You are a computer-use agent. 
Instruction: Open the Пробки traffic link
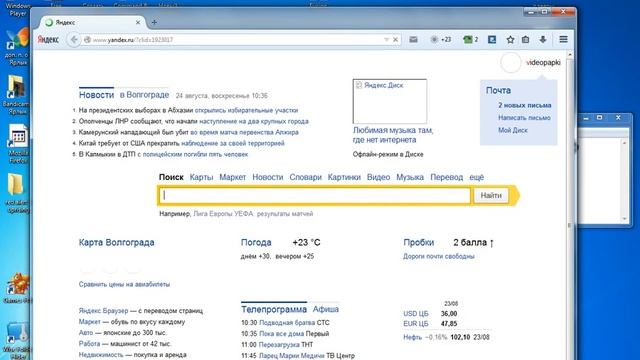(418, 242)
